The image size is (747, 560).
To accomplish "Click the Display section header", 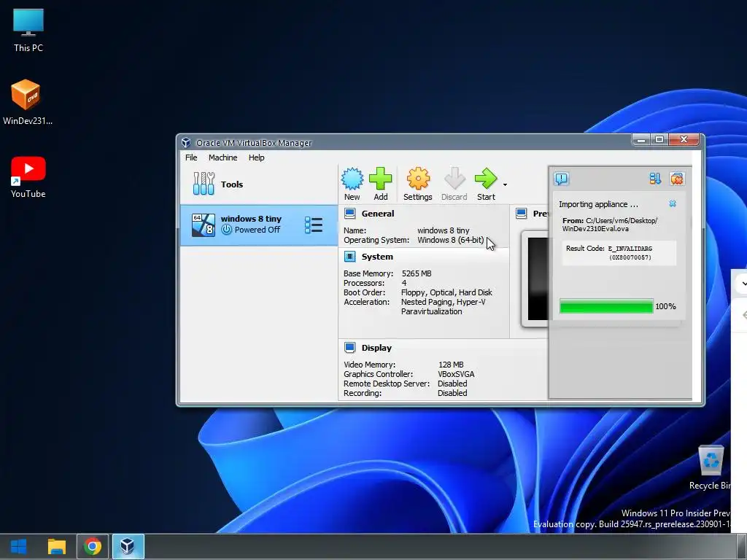I will point(376,348).
